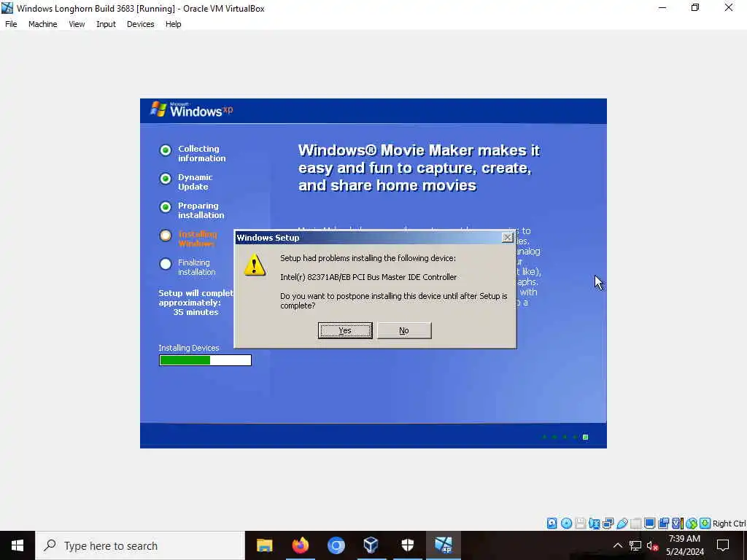Click the grayed shared folders status icon
Screen dimensions: 747x560
coord(635,524)
